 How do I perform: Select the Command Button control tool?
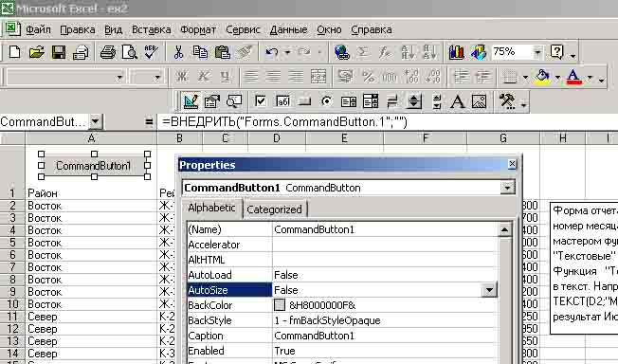[304, 102]
